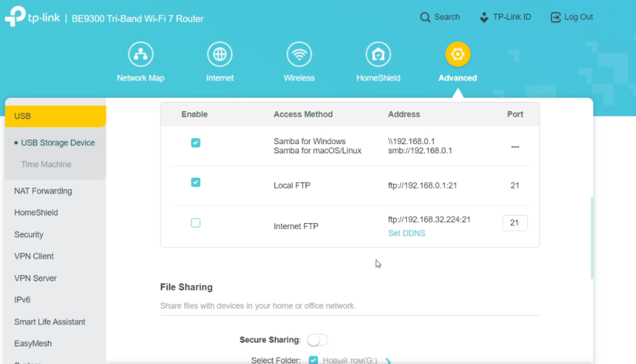
Task: Click the Log Out text
Action: pos(579,17)
